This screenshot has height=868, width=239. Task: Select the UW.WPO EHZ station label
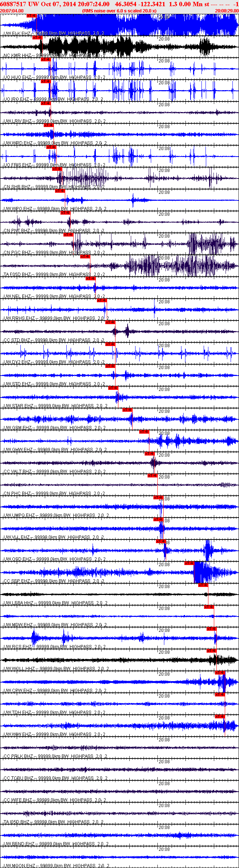click(x=18, y=208)
